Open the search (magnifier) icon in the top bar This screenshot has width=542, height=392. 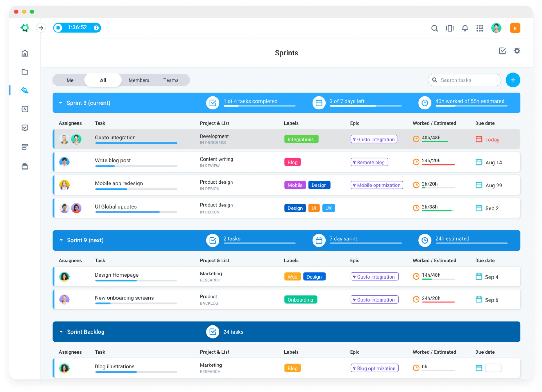coord(435,28)
